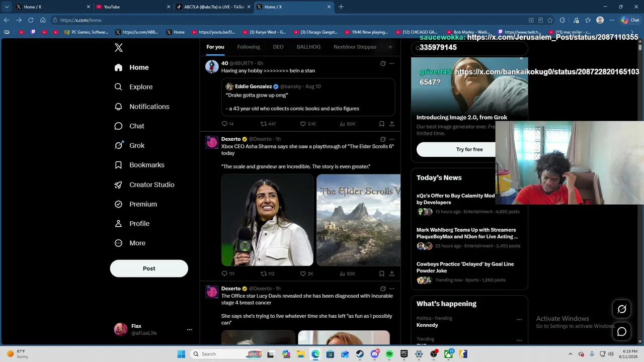644x362 pixels.
Task: Open Creator Studio
Action: click(x=144, y=185)
